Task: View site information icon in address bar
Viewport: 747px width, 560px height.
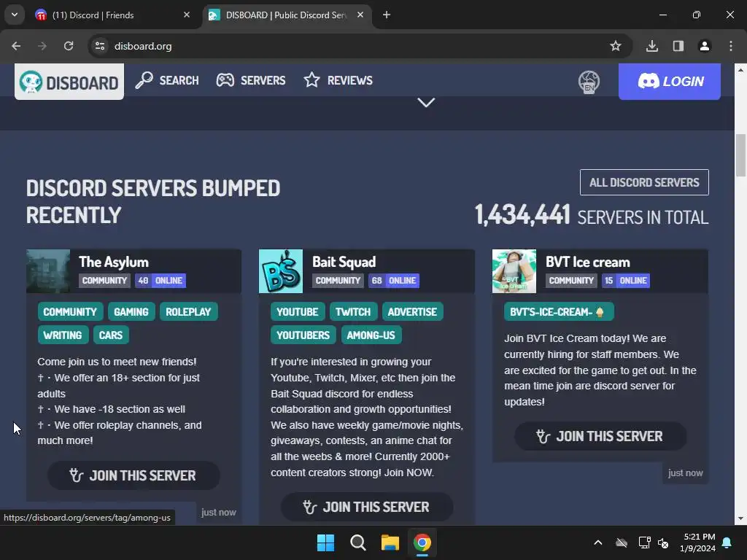Action: point(100,46)
